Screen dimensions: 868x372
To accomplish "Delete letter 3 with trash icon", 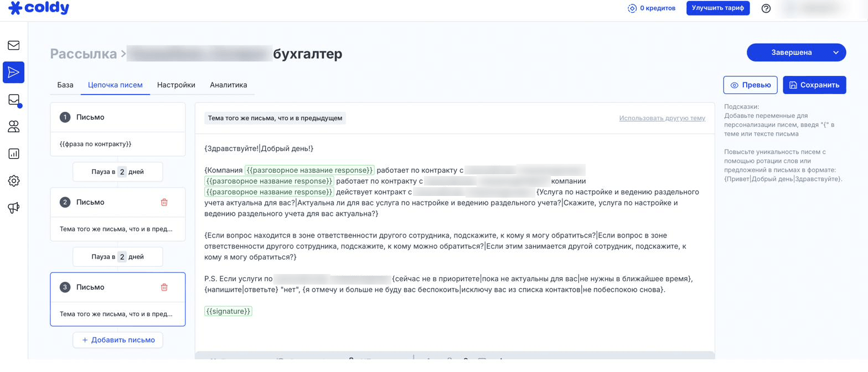I will pyautogui.click(x=164, y=287).
